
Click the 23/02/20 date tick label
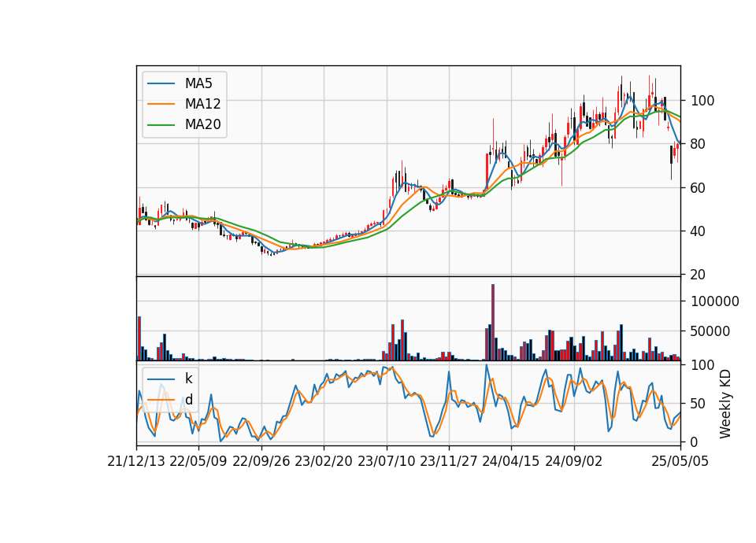tap(324, 461)
